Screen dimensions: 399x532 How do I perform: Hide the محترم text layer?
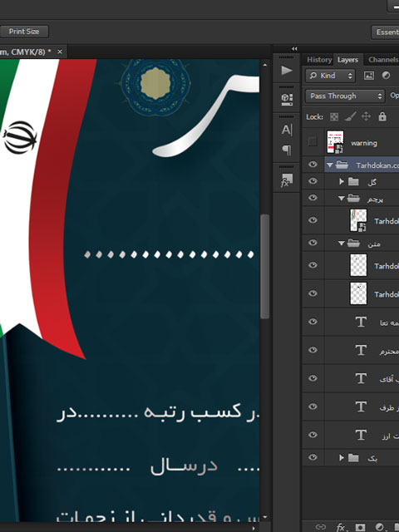click(313, 350)
